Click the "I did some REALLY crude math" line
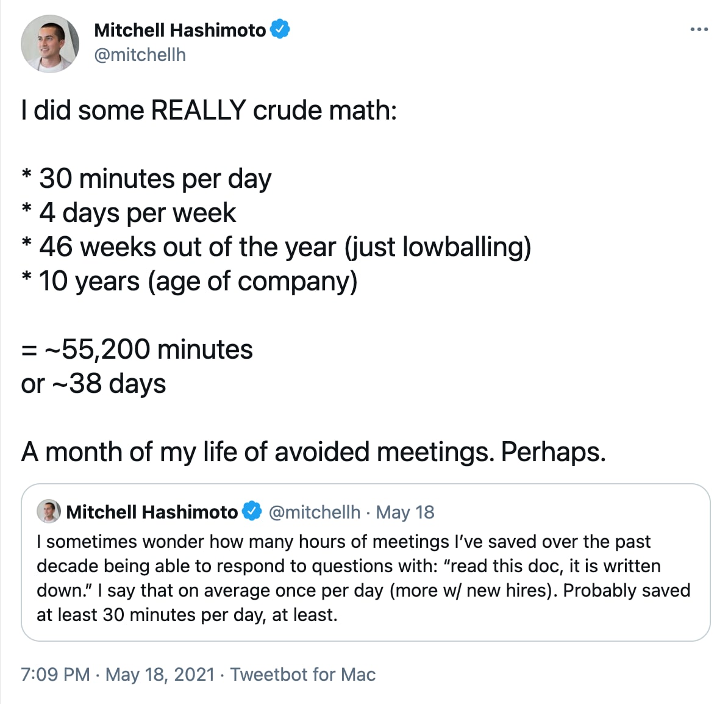 (209, 110)
